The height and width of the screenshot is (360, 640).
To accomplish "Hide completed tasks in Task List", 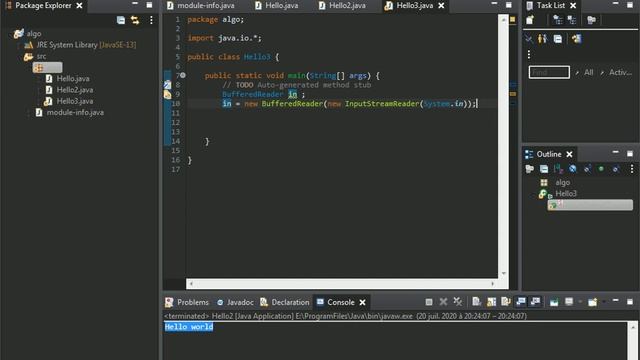I will pyautogui.click(x=529, y=39).
